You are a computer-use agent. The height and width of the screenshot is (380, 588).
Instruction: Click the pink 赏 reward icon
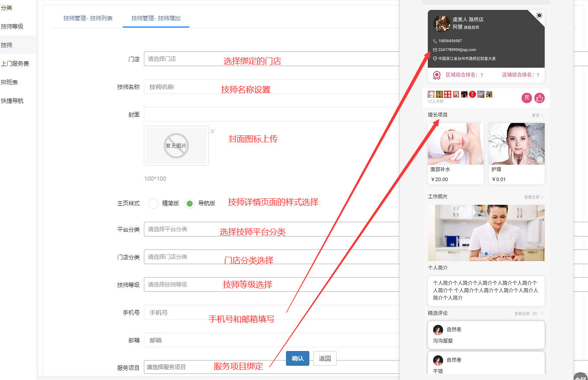(527, 98)
